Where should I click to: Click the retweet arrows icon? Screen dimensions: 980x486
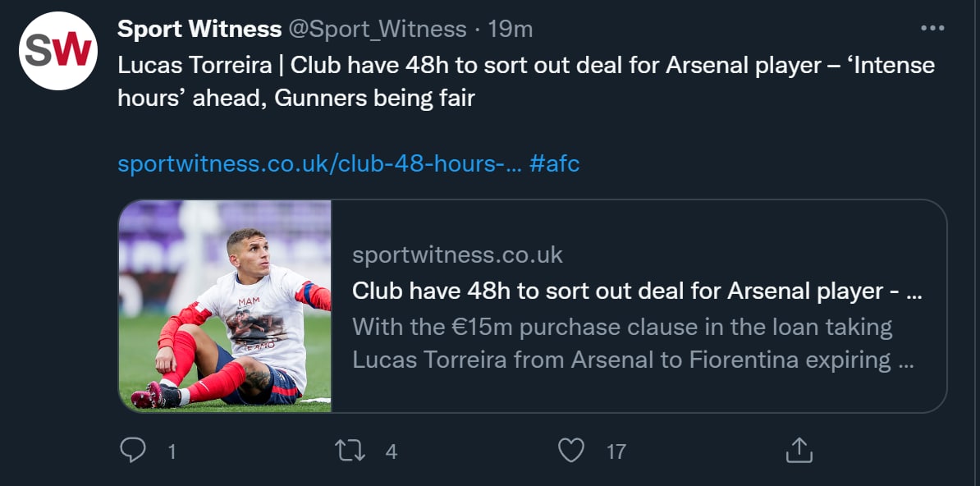(x=350, y=450)
